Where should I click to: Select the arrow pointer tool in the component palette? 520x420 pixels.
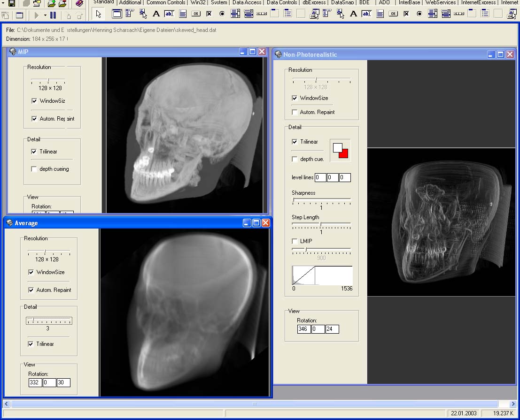(x=98, y=14)
